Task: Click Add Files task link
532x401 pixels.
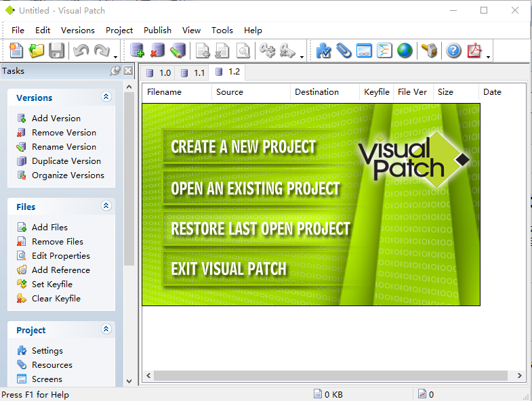Action: coord(49,228)
